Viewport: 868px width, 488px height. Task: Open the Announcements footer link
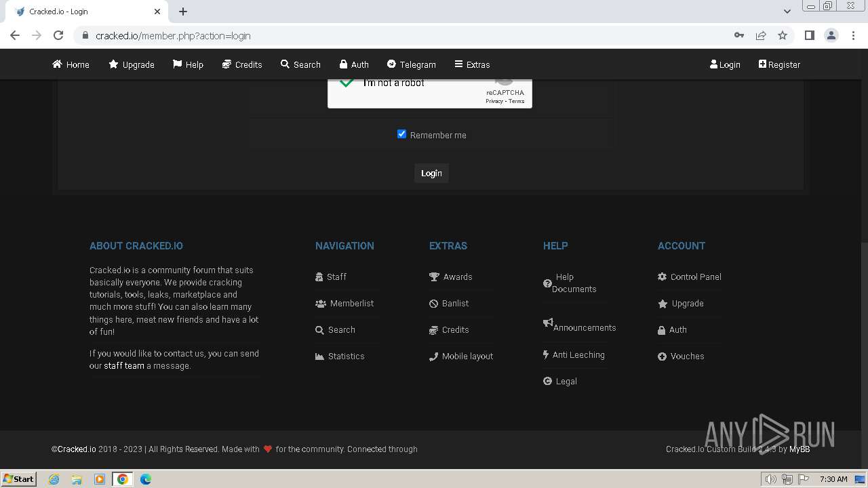[x=580, y=325]
